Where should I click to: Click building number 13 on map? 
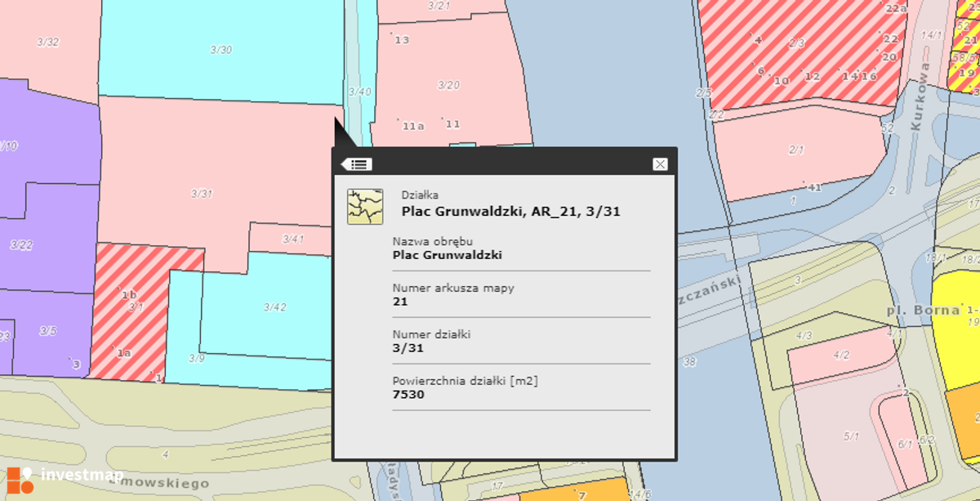pos(401,39)
